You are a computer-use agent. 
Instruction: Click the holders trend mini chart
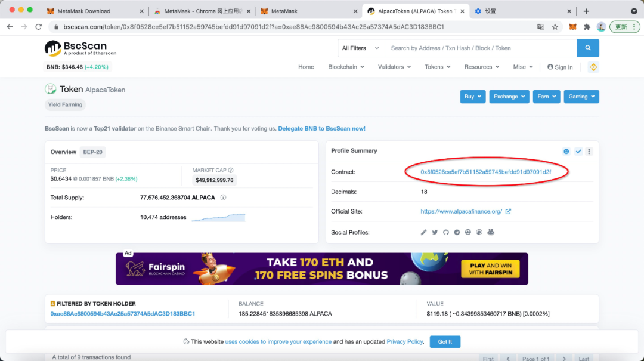218,217
